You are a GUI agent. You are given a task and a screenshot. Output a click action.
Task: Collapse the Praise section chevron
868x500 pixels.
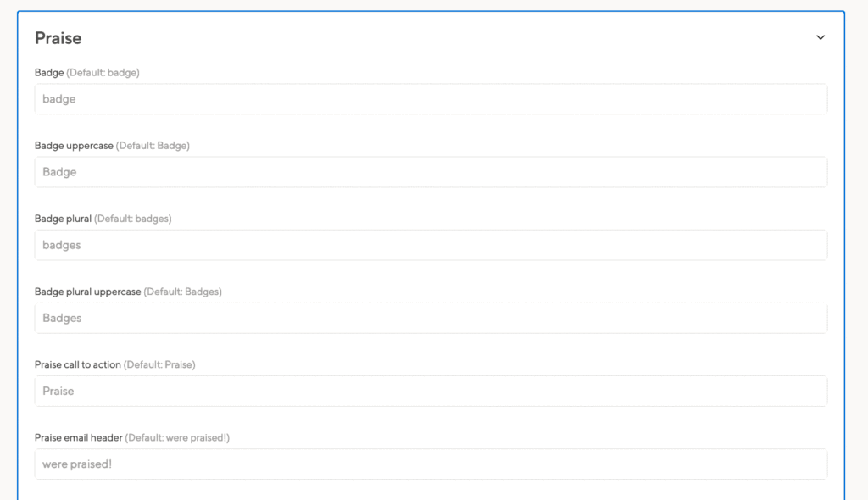click(x=821, y=37)
